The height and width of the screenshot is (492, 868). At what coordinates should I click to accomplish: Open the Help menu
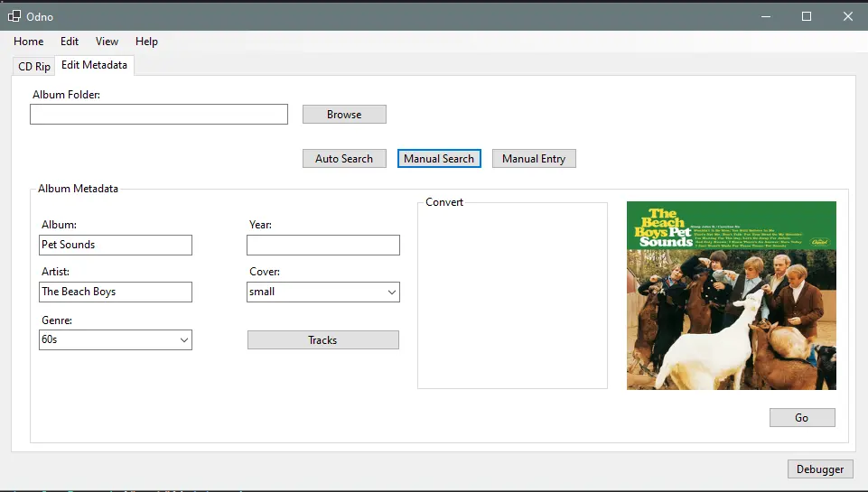[x=146, y=42]
